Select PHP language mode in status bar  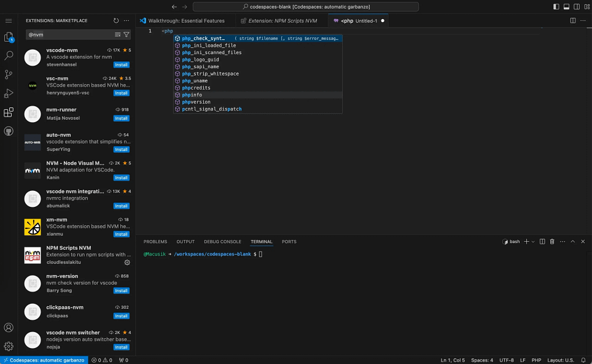coord(536,360)
